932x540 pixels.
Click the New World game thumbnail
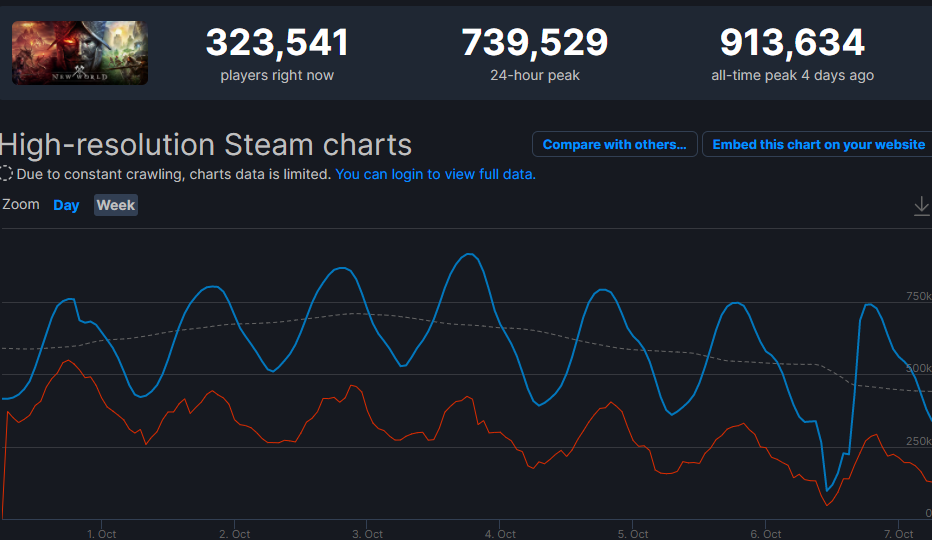coord(80,53)
